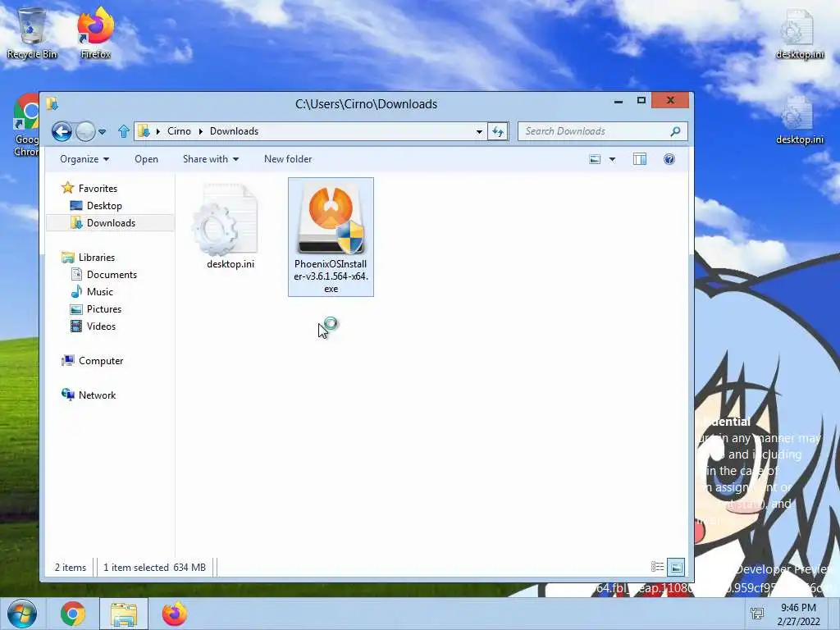Open Explorer help with the question mark
This screenshot has width=840, height=630.
pyautogui.click(x=669, y=159)
